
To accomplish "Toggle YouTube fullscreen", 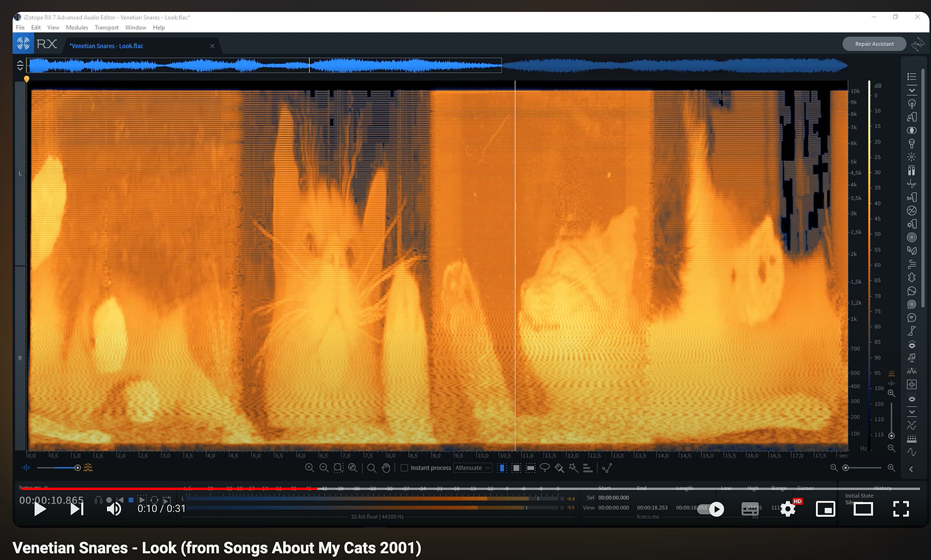I will (x=901, y=509).
